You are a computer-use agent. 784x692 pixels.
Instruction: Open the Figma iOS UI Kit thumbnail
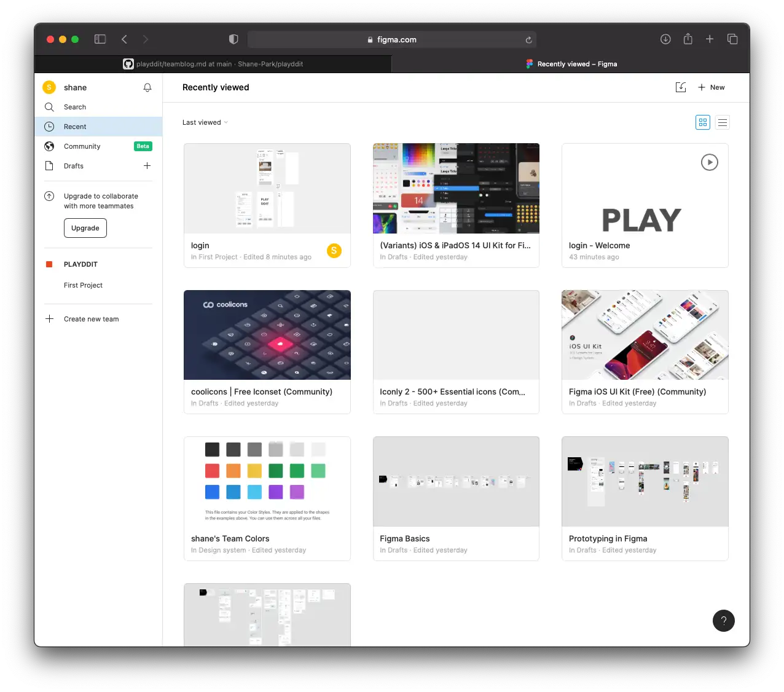point(645,335)
